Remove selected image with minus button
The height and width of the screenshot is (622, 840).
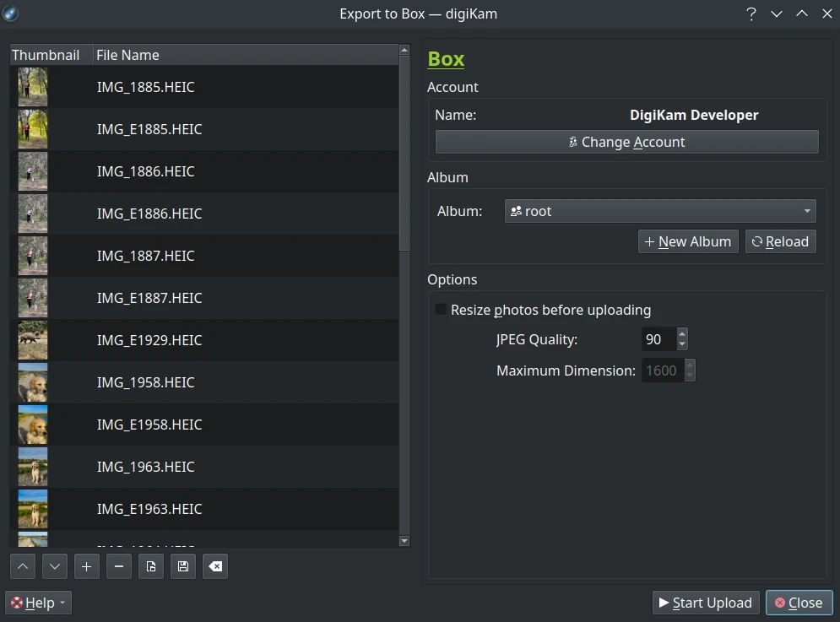pyautogui.click(x=119, y=567)
